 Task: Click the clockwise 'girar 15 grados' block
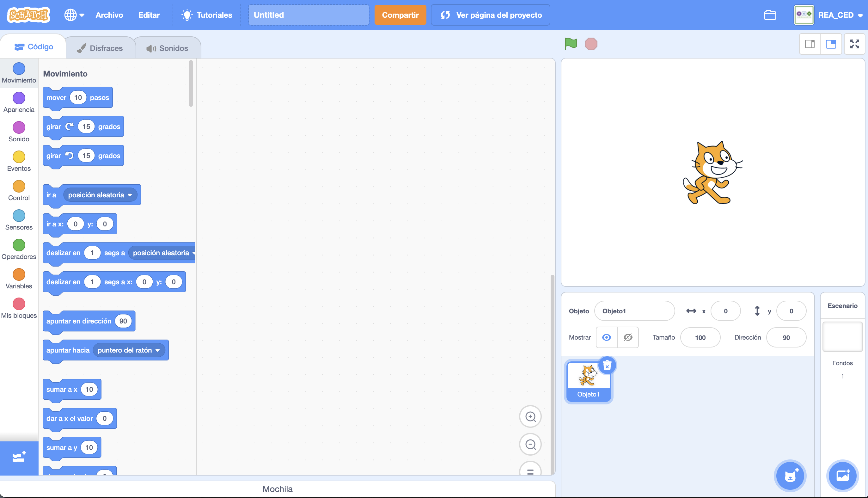click(83, 127)
